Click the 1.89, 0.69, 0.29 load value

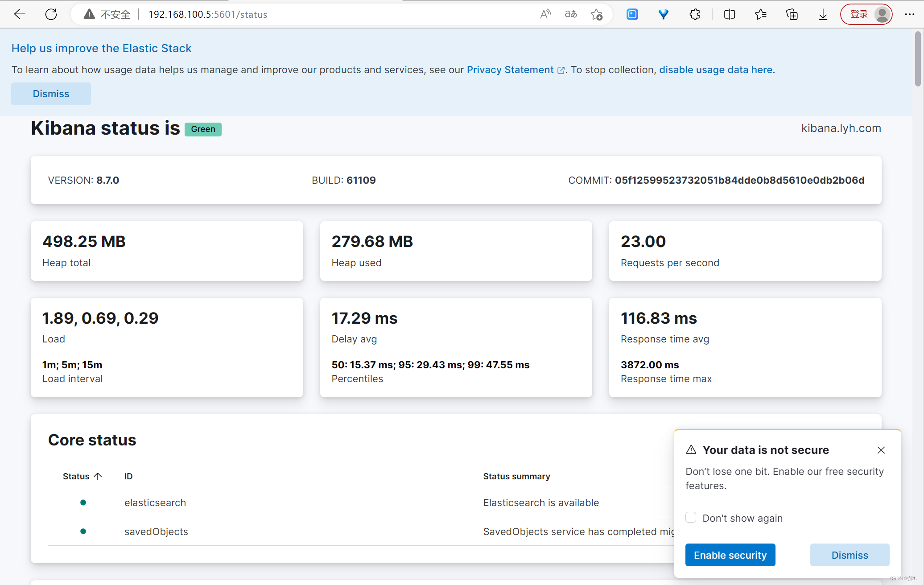(x=100, y=318)
